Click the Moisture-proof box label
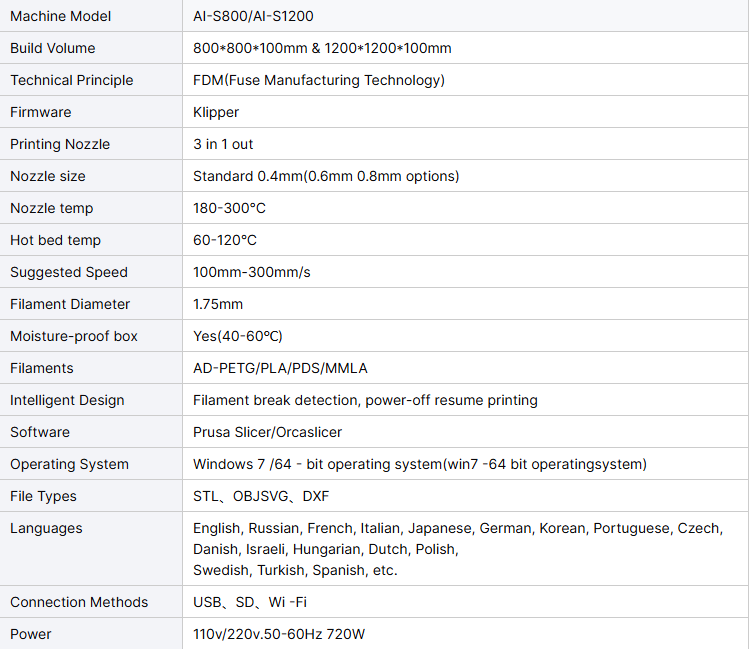 [x=74, y=336]
